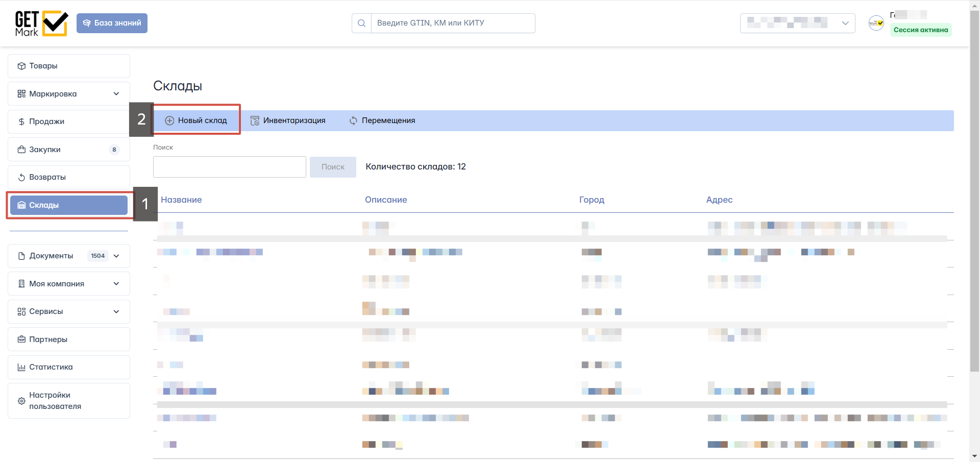Screen dimensions: 980x462
Task: Open Настройки пользователя
Action: click(x=69, y=401)
